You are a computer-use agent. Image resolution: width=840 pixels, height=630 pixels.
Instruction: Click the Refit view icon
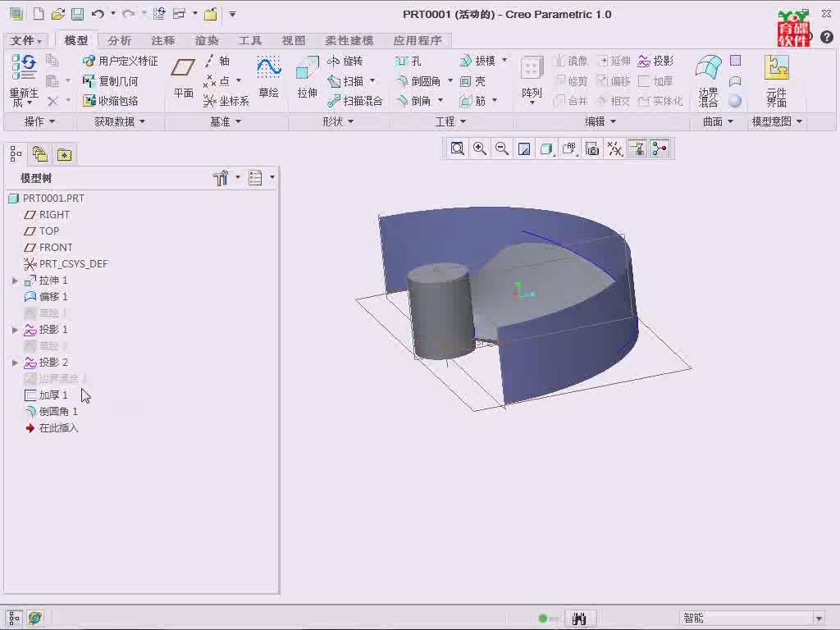tap(458, 148)
